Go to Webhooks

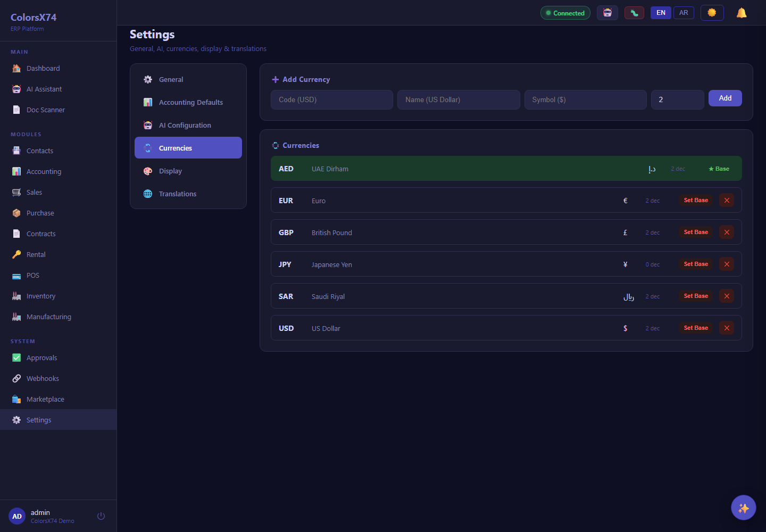click(58, 378)
